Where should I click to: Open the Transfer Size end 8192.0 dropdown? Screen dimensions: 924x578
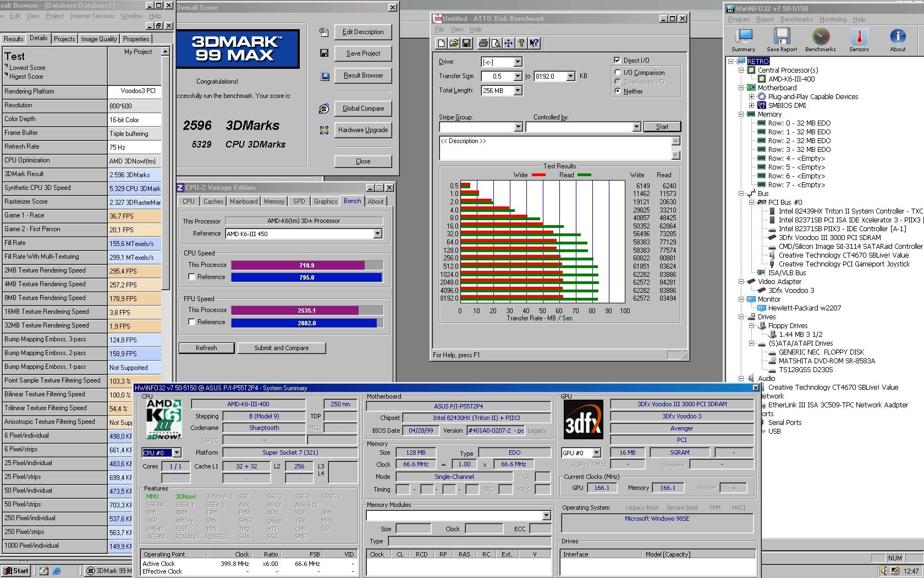coord(570,76)
